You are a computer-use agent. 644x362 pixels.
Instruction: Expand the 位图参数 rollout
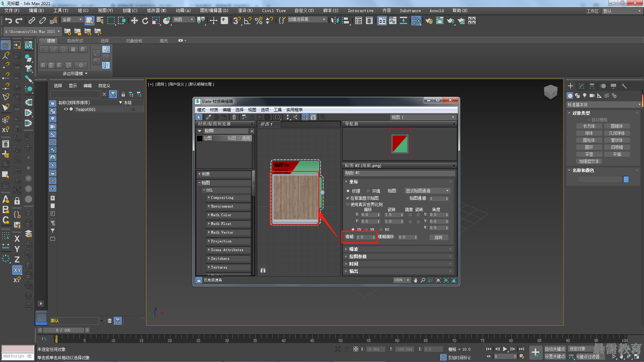[399, 256]
